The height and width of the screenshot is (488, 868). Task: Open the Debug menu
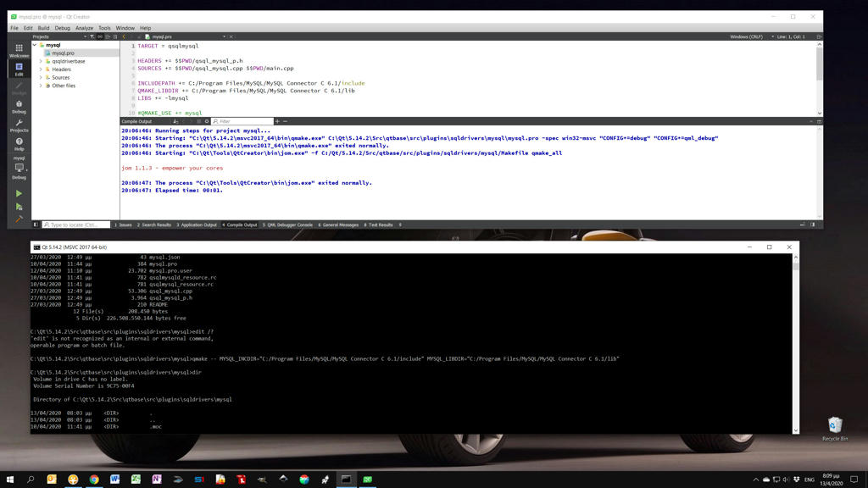coord(62,28)
